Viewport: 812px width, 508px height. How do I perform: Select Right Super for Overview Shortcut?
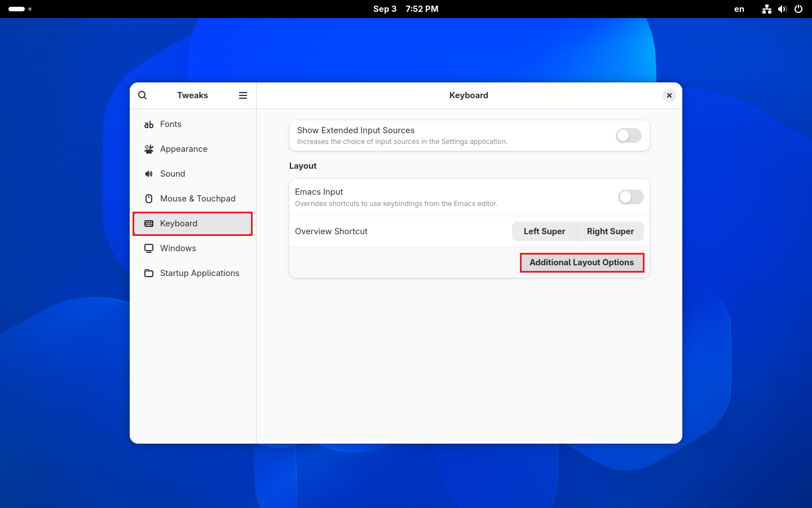pos(611,231)
